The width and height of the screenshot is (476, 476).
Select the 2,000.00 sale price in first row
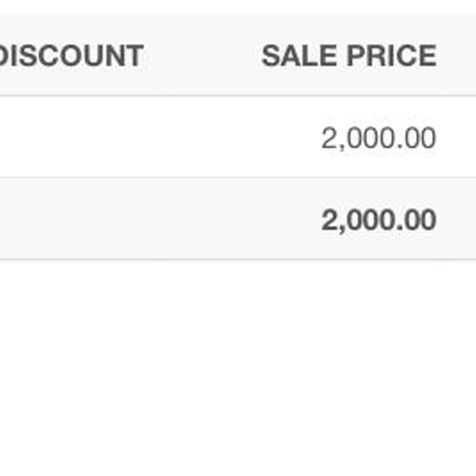click(378, 138)
